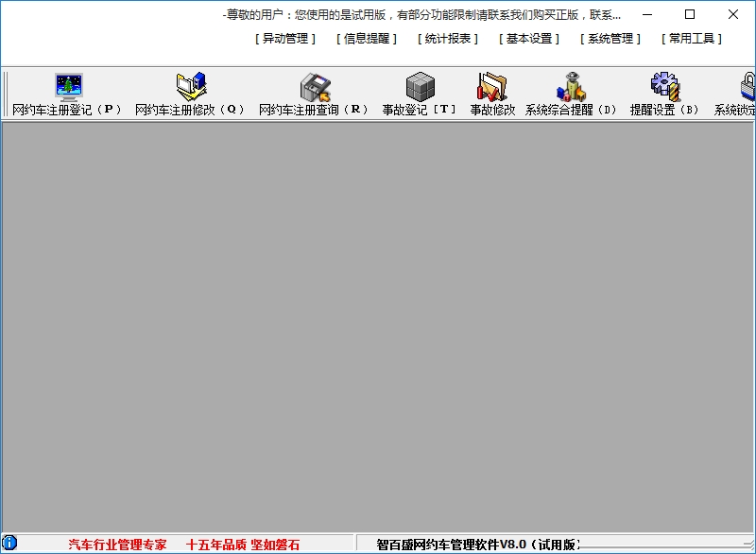Open the 信息提醒 menu
Viewport: 756px width, 554px height.
point(367,39)
